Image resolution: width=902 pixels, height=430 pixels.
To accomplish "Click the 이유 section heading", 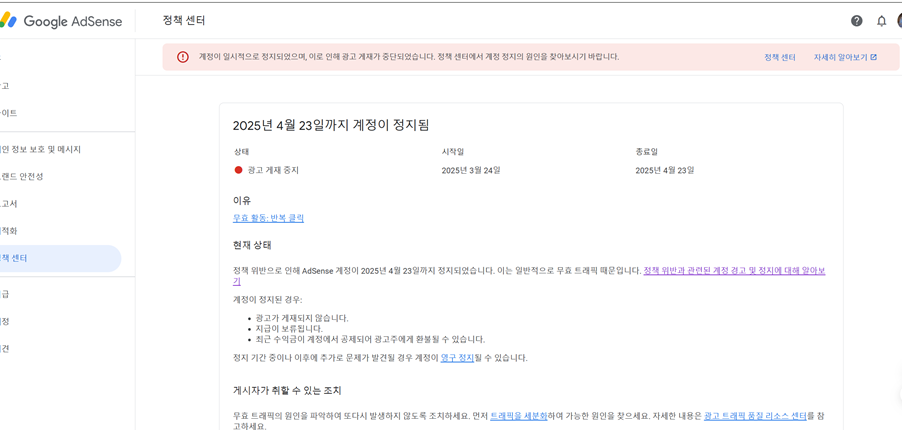I will point(242,200).
